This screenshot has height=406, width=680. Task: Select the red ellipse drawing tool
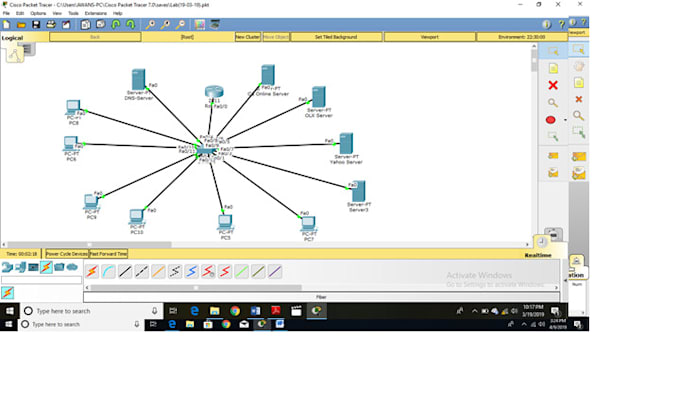550,120
